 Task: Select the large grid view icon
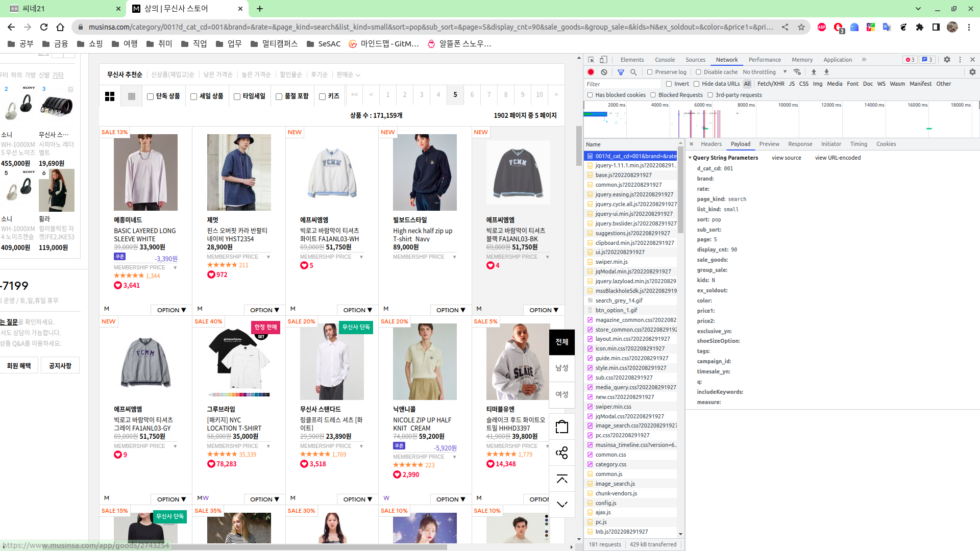(110, 96)
